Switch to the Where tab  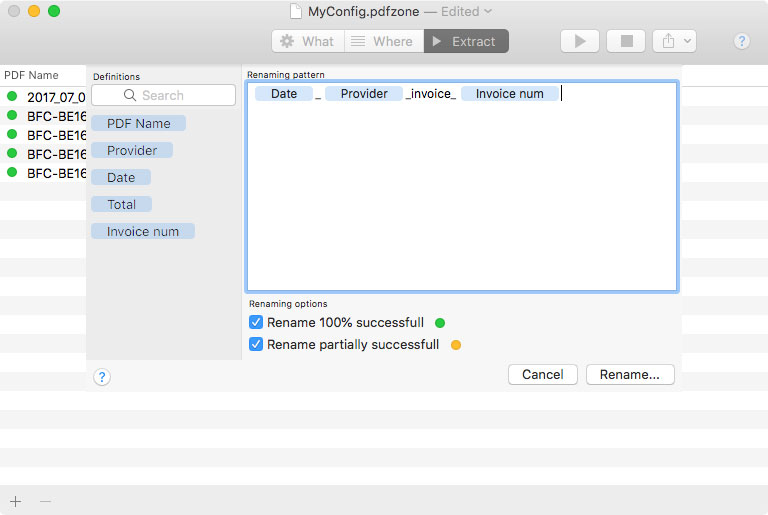tap(384, 41)
